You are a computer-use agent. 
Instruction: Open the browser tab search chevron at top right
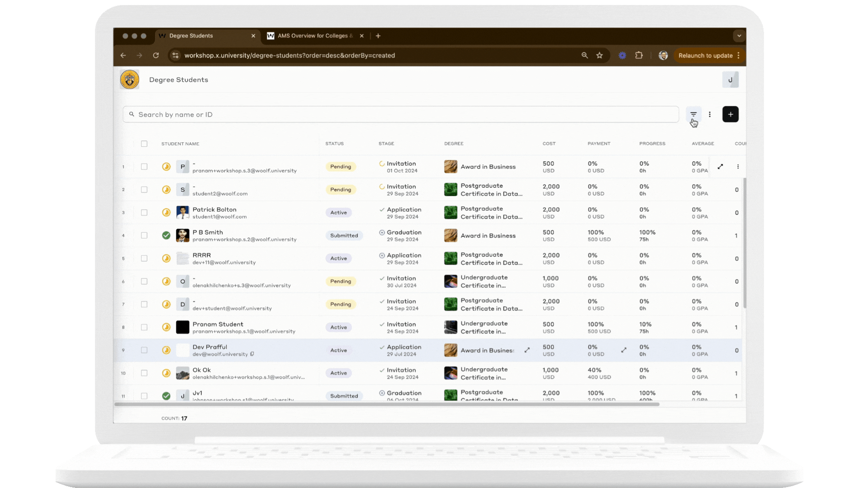(739, 36)
